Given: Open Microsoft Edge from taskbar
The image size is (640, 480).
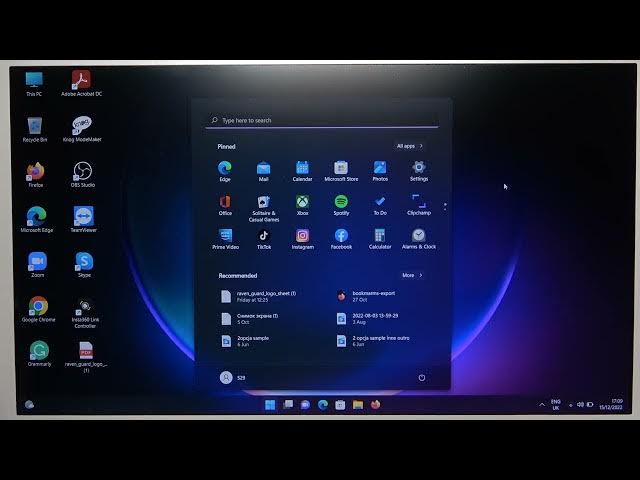Looking at the screenshot, I should pos(323,405).
